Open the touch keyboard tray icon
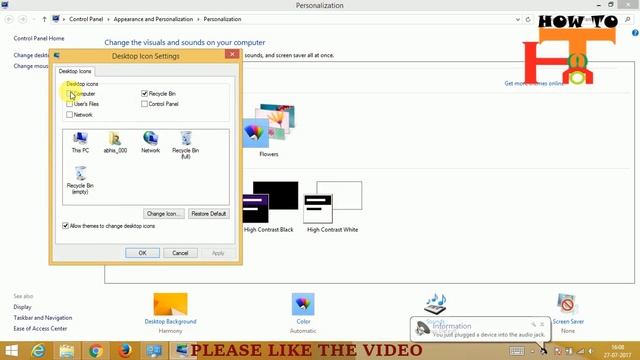The height and width of the screenshot is (360, 640). tap(516, 351)
